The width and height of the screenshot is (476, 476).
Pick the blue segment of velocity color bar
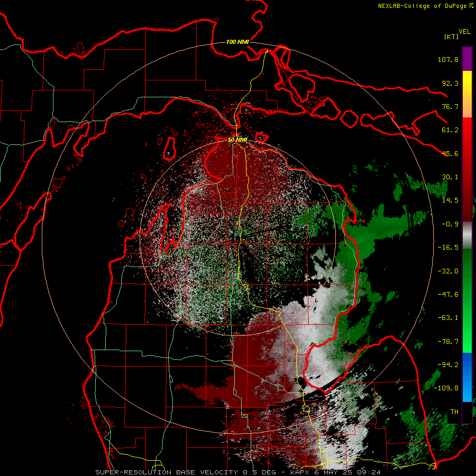[x=467, y=377]
